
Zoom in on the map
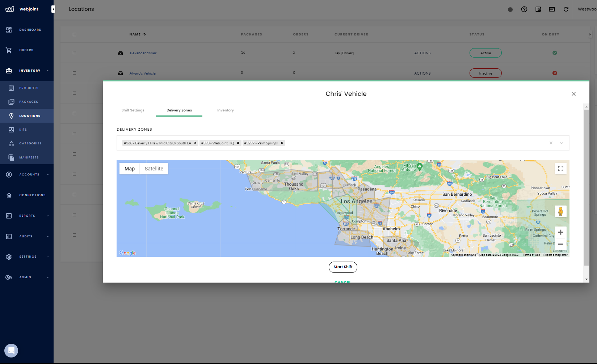click(560, 232)
